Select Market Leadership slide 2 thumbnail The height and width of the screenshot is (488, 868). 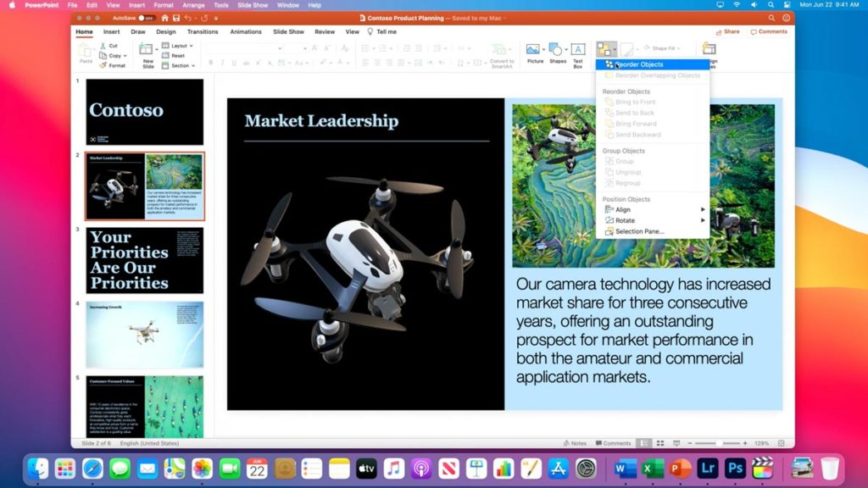144,186
